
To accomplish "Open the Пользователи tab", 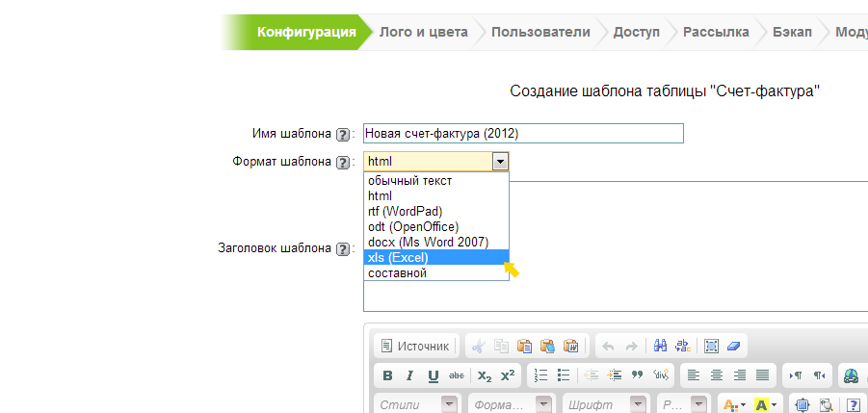I will (539, 32).
